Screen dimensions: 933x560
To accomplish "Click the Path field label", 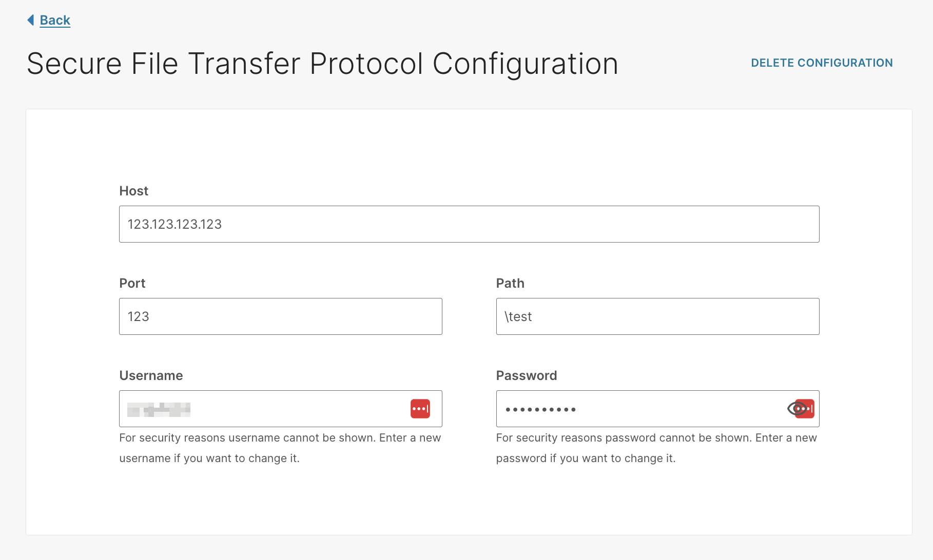I will pyautogui.click(x=510, y=283).
